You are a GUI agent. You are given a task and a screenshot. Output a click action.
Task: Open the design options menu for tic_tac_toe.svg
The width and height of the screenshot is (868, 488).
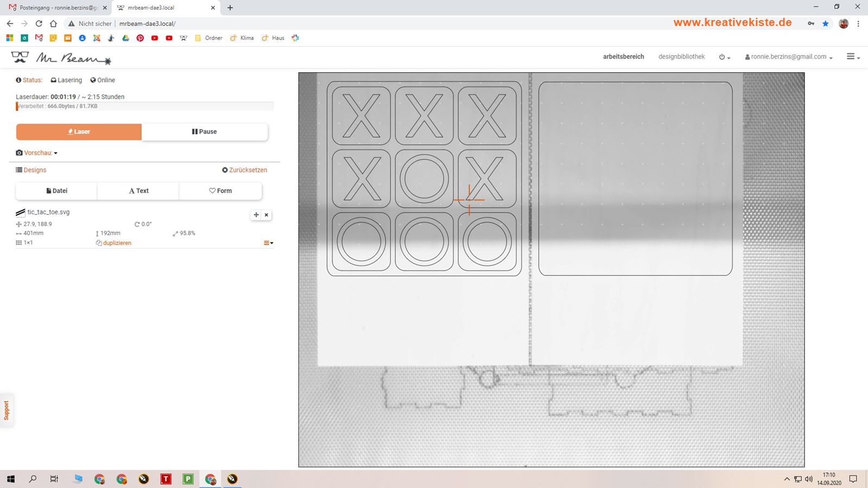(268, 243)
